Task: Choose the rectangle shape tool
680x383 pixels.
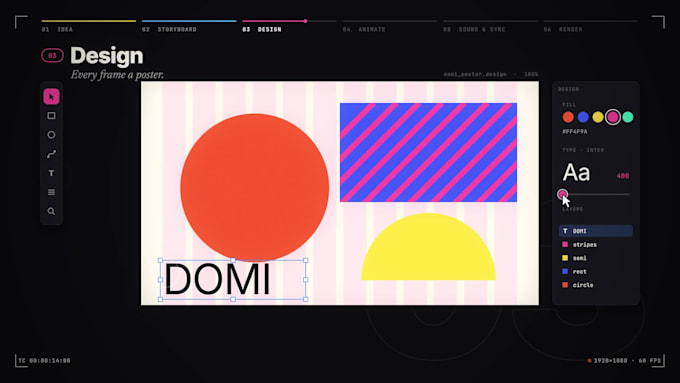Action: 51,116
